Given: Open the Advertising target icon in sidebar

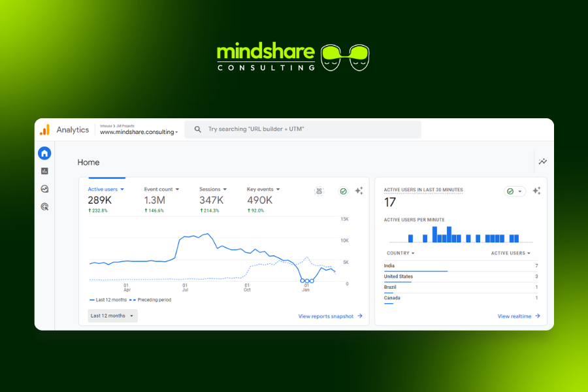Looking at the screenshot, I should [44, 206].
